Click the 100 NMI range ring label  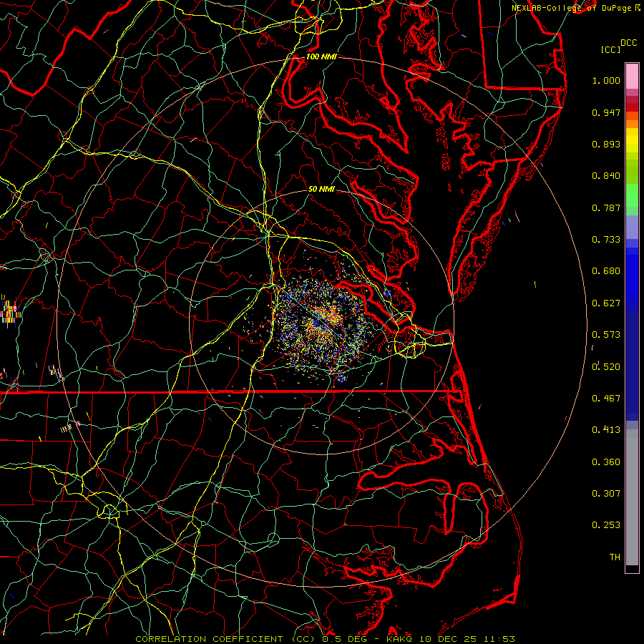(x=321, y=57)
